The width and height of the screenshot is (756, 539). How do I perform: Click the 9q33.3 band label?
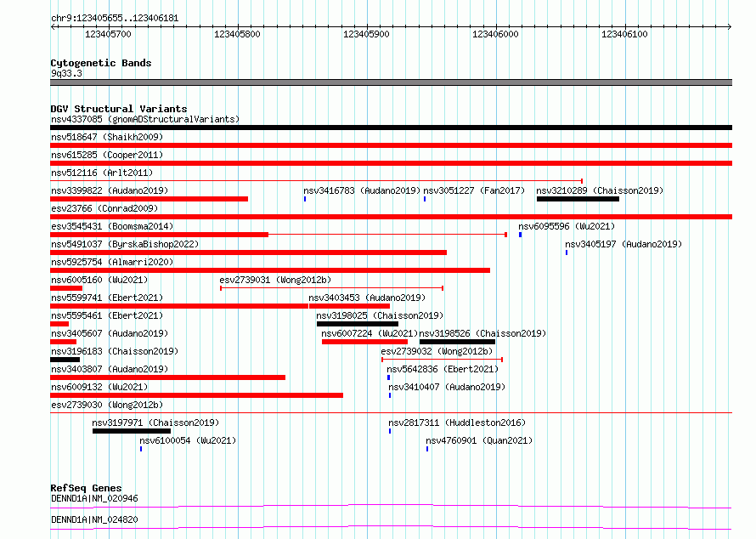pos(66,73)
